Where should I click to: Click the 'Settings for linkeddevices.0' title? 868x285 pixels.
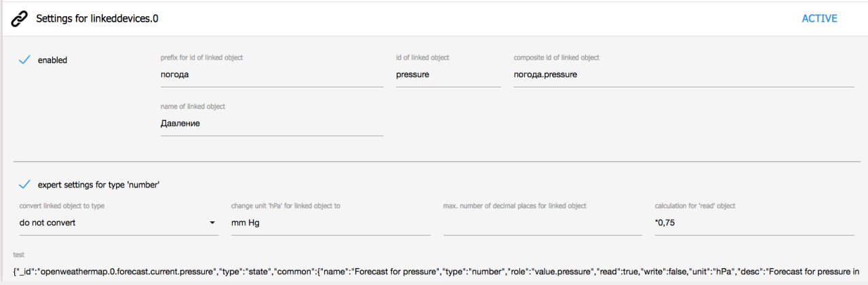pyautogui.click(x=97, y=19)
